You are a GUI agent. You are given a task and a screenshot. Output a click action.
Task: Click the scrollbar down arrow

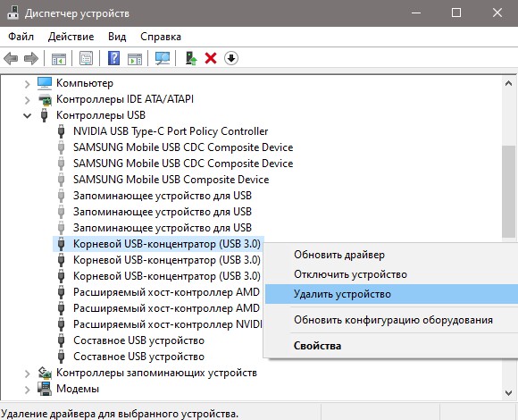(509, 392)
